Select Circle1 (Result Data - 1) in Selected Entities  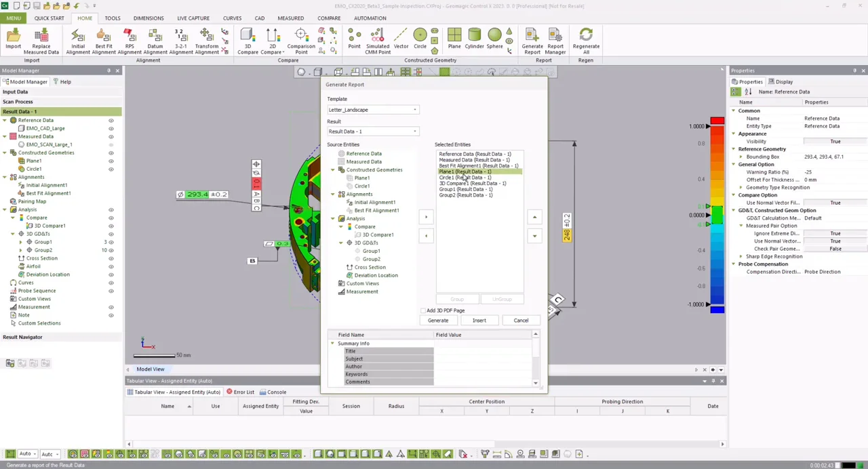(x=465, y=178)
